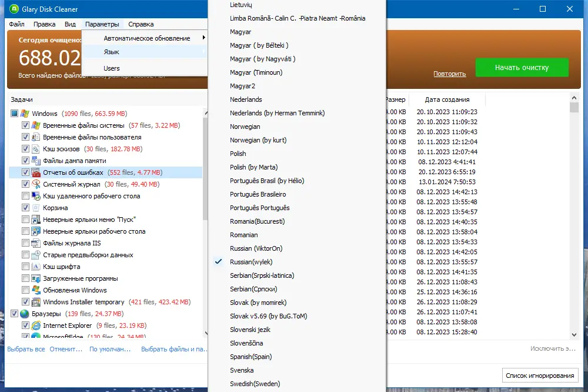This screenshot has width=588, height=392.
Task: Uncheck Временные файлы системы checkbox
Action: [x=25, y=125]
